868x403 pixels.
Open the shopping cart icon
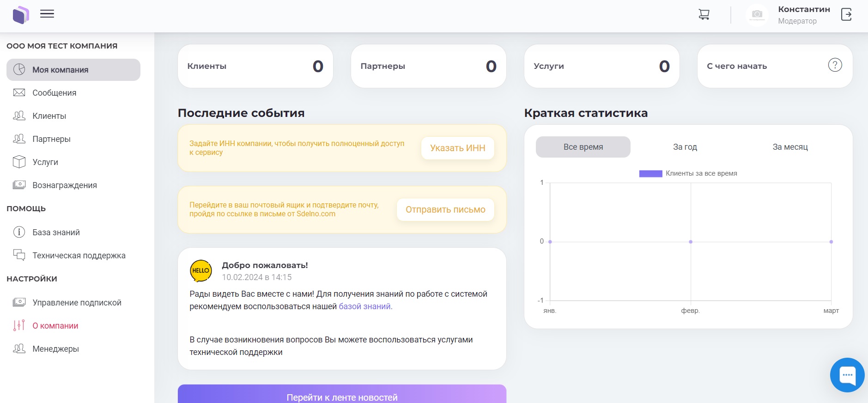(704, 15)
